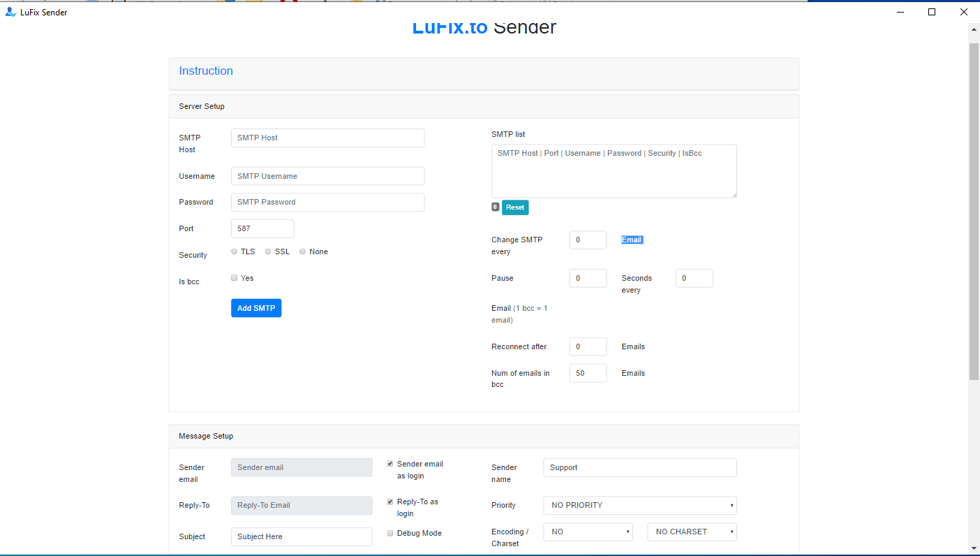
Task: Click the scroll up arrow on the scrollbar
Action: (974, 29)
